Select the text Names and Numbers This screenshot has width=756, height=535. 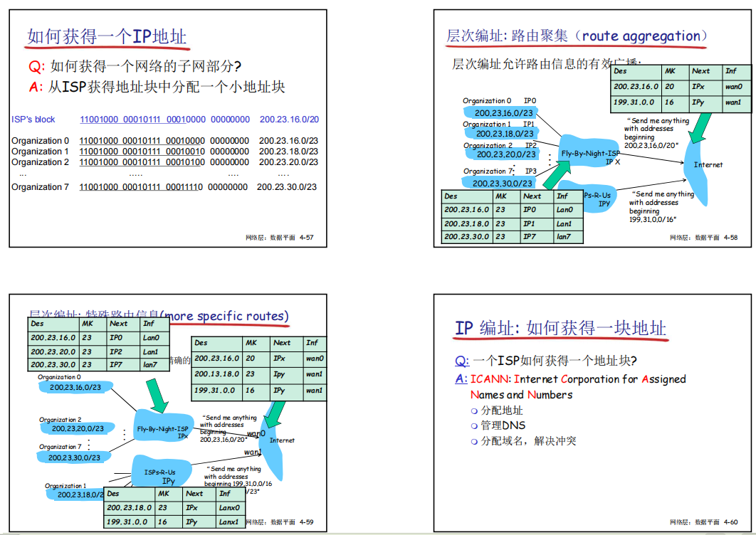click(x=521, y=396)
